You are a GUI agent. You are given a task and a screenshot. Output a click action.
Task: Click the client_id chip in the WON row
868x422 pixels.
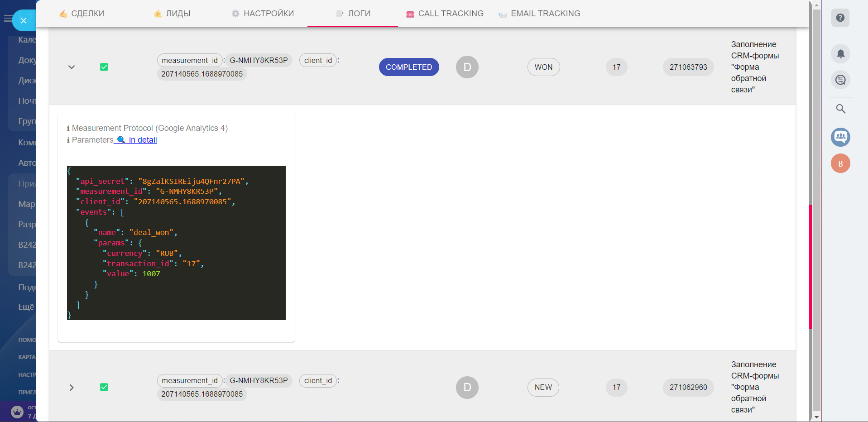[318, 60]
